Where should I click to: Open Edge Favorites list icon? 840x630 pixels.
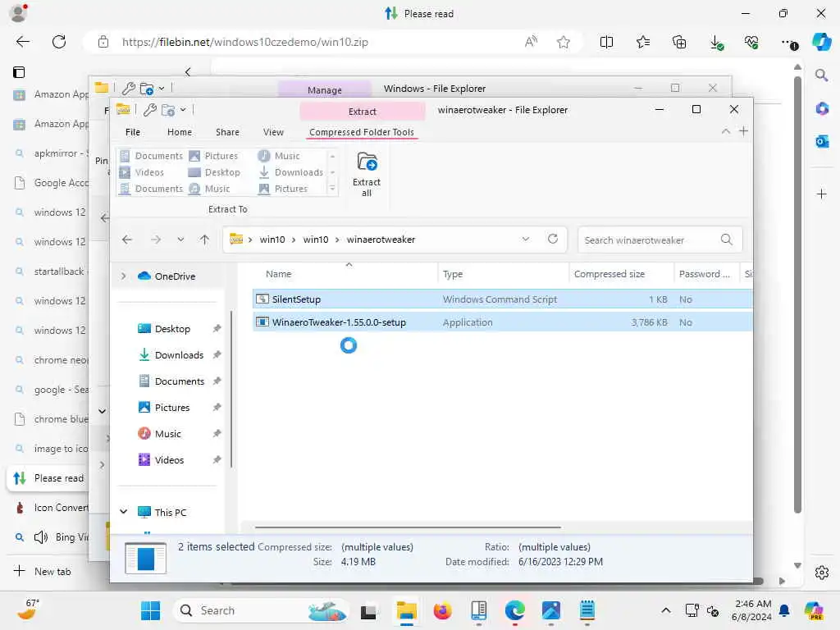pyautogui.click(x=643, y=42)
